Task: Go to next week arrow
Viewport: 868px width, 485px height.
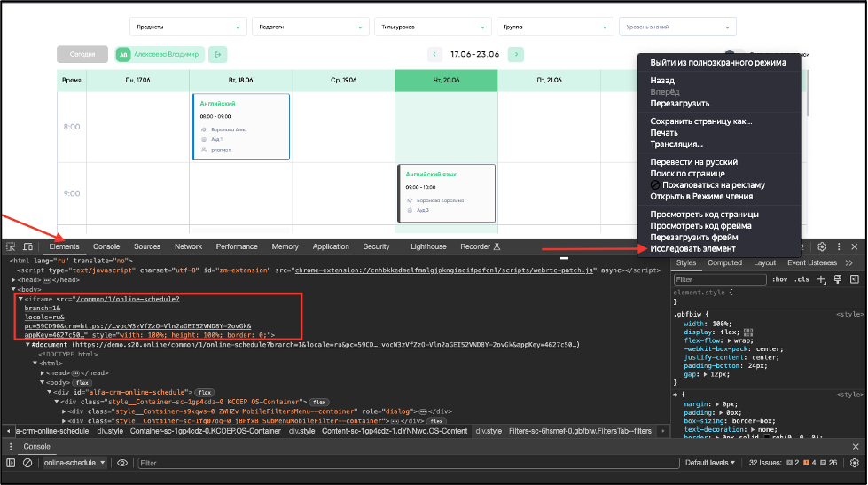Action: (x=516, y=54)
